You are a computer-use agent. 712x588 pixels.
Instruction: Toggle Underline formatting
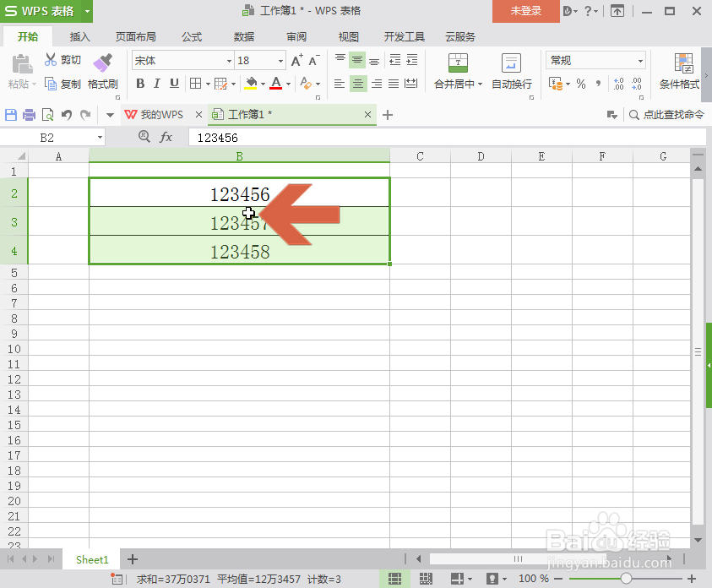point(174,84)
